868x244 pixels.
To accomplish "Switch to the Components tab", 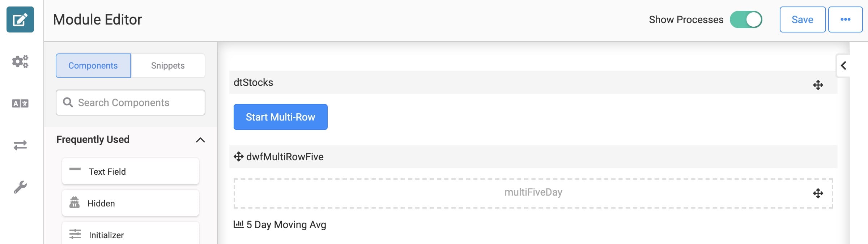I will [93, 66].
